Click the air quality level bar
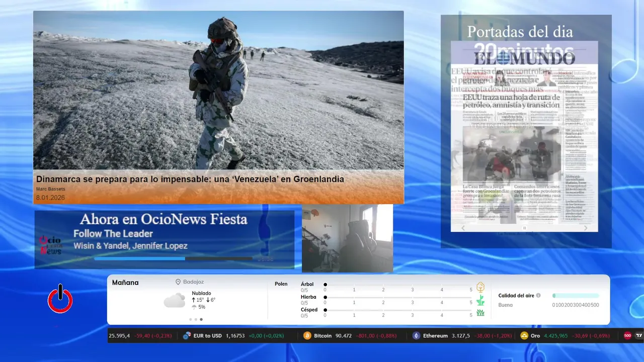Viewport: 644px width, 362px height. click(576, 296)
